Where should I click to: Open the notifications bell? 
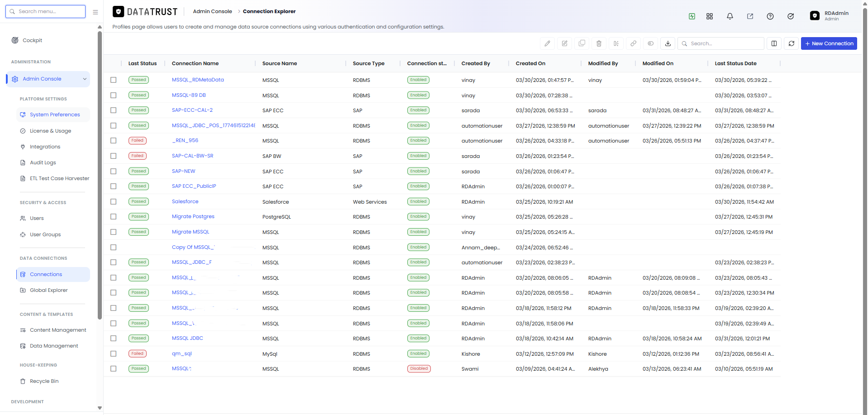[x=730, y=16]
